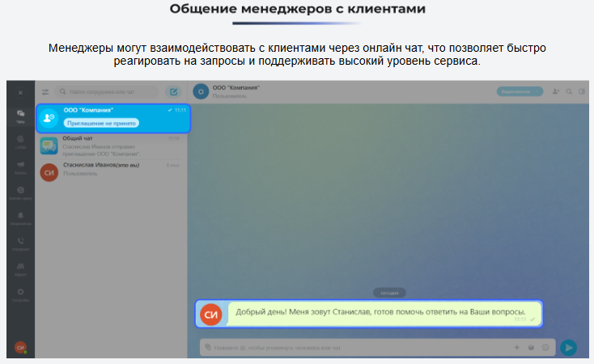The width and height of the screenshot is (594, 364).
Task: Open the emoji picker in message box
Action: point(545,347)
